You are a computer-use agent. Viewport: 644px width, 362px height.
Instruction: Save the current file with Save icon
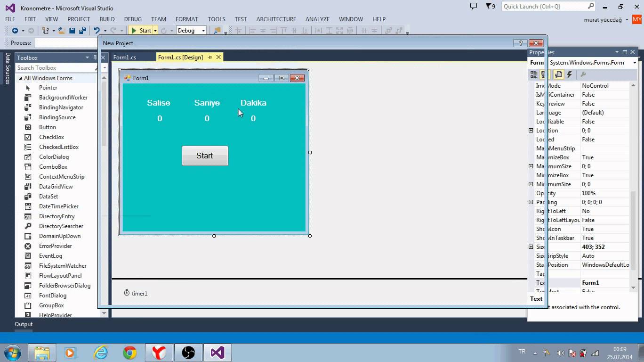pyautogui.click(x=72, y=31)
